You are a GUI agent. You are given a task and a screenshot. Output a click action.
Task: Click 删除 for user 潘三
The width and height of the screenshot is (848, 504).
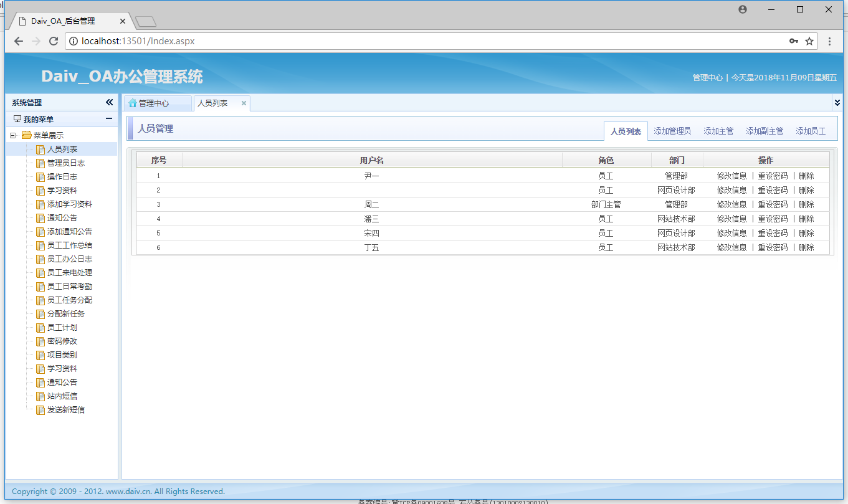point(806,219)
